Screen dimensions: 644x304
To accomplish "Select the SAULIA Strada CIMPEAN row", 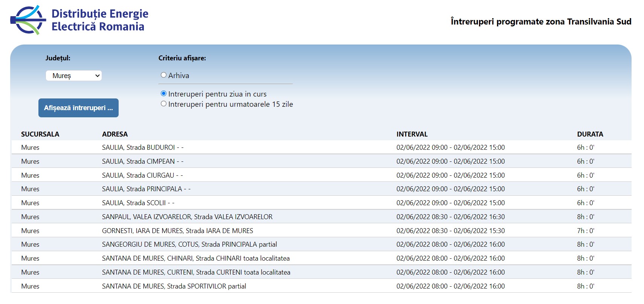I will [x=142, y=161].
